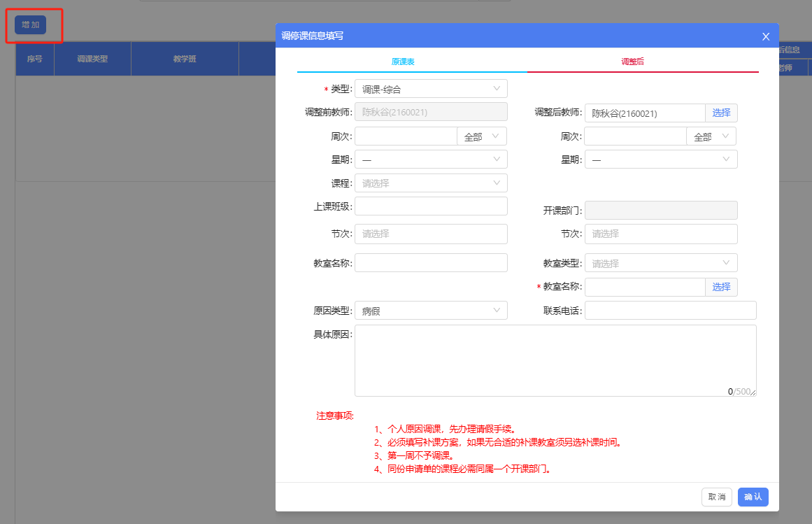Expand the right 周次 全部 dropdown
The image size is (812, 524).
[x=711, y=136]
